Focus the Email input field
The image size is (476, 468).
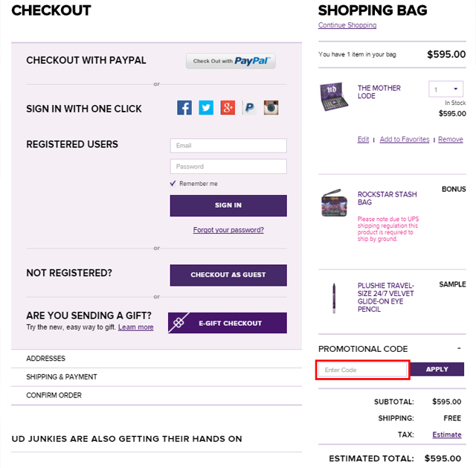pos(228,146)
